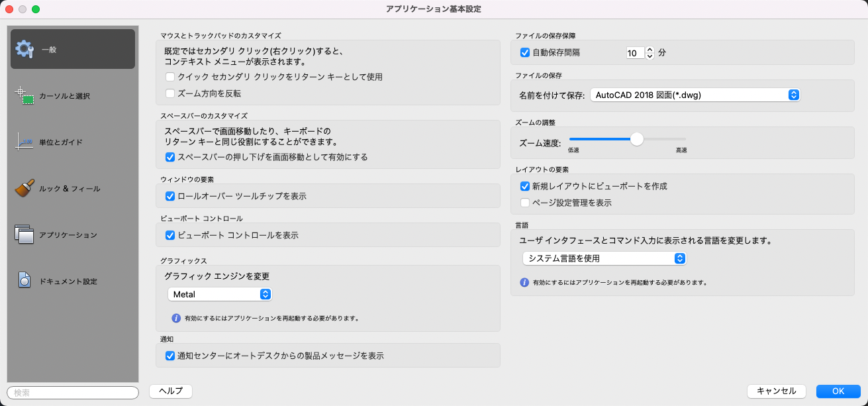Open the 単位とガイド ruler icon

click(24, 142)
